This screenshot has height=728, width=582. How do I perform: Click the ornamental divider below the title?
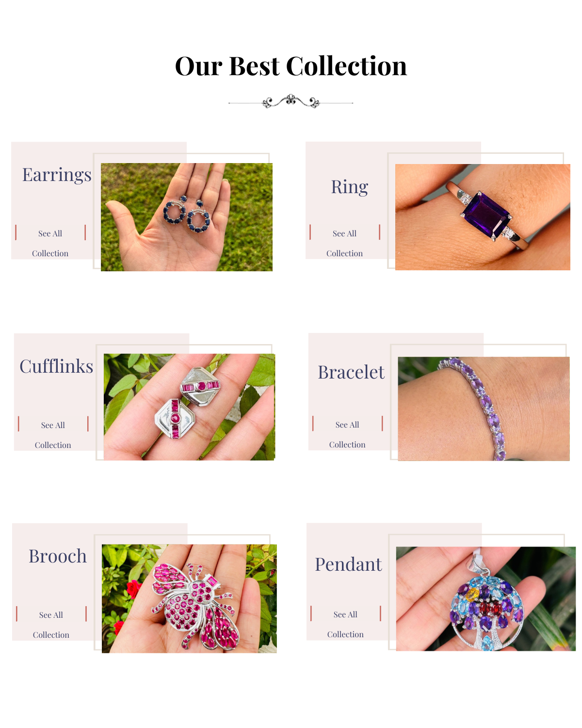pos(291,101)
